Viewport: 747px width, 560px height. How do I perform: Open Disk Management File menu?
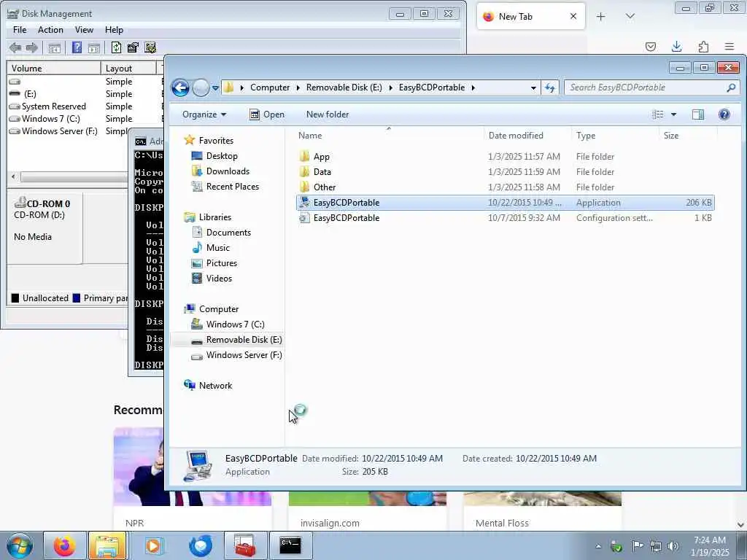pyautogui.click(x=20, y=29)
